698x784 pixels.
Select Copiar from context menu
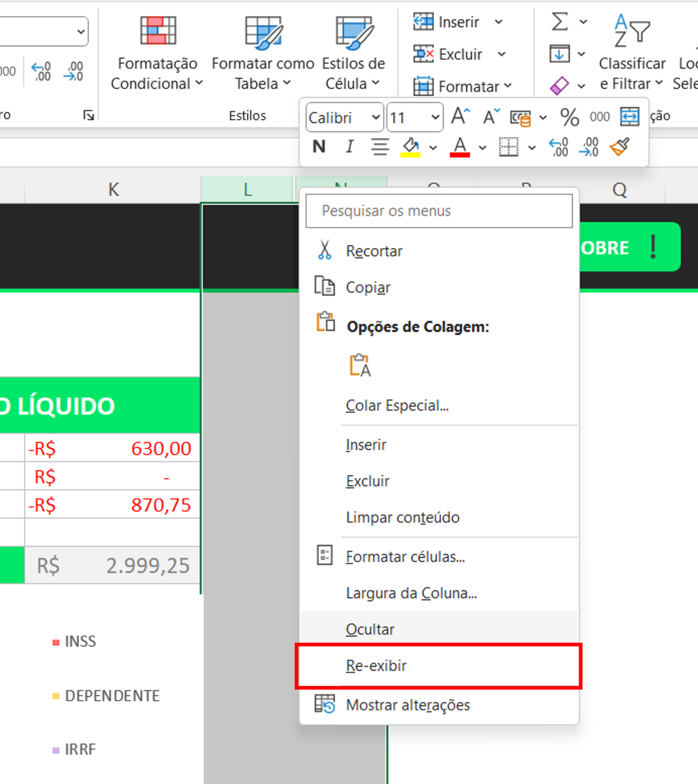[439, 287]
